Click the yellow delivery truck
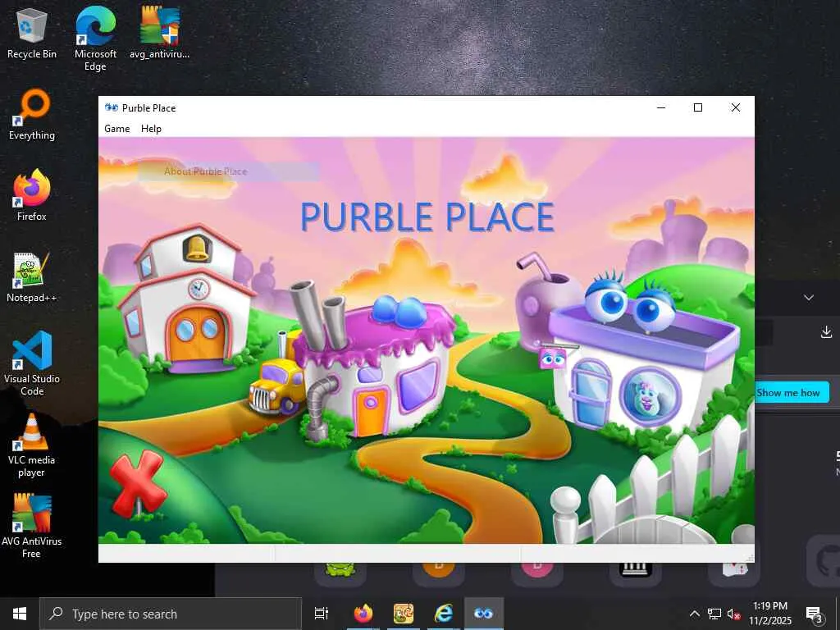Screen dimensions: 840x630 coord(276,387)
